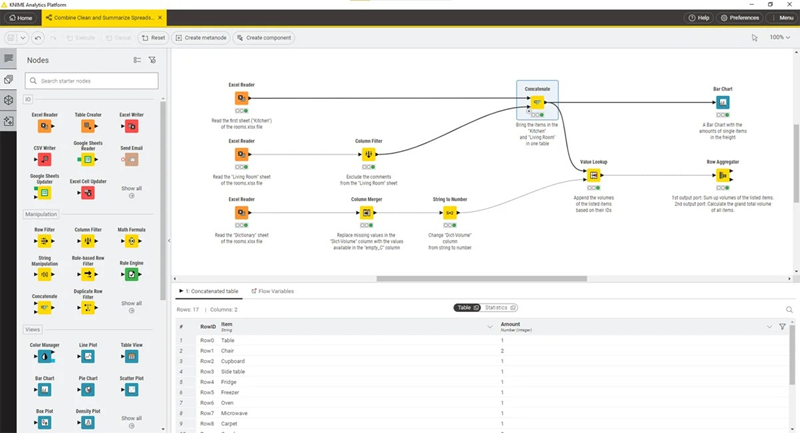
Task: Select the Google Sheets Reader node
Action: click(88, 160)
